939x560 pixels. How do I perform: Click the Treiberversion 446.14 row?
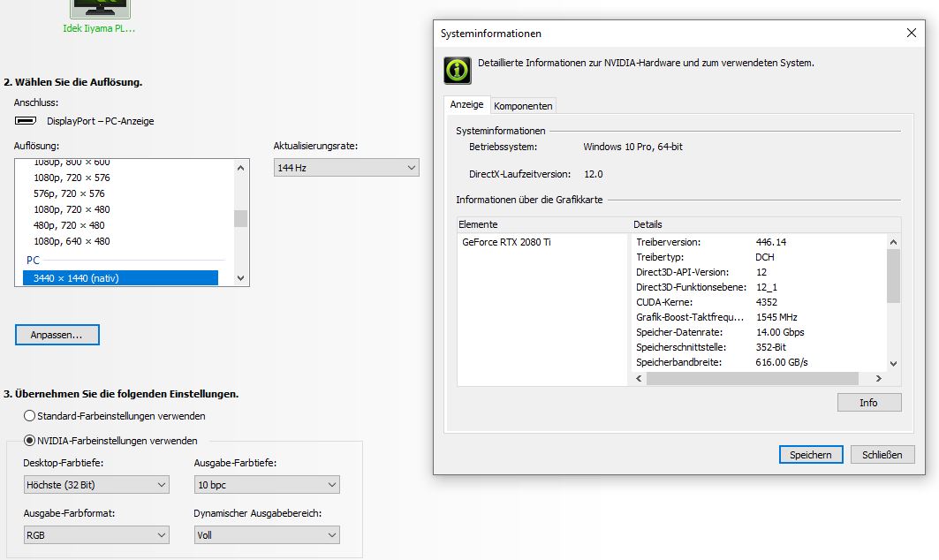pyautogui.click(x=760, y=242)
